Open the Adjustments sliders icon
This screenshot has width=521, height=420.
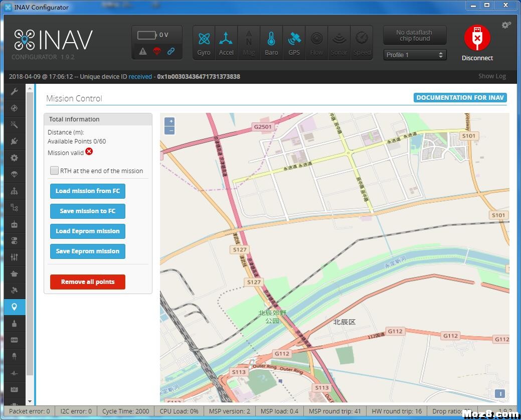point(14,257)
